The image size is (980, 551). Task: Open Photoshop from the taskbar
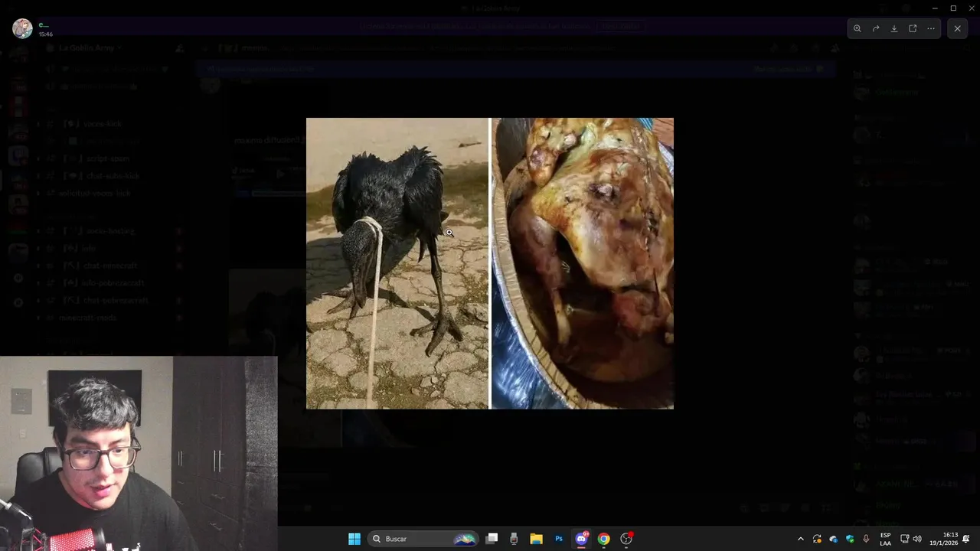tap(559, 539)
